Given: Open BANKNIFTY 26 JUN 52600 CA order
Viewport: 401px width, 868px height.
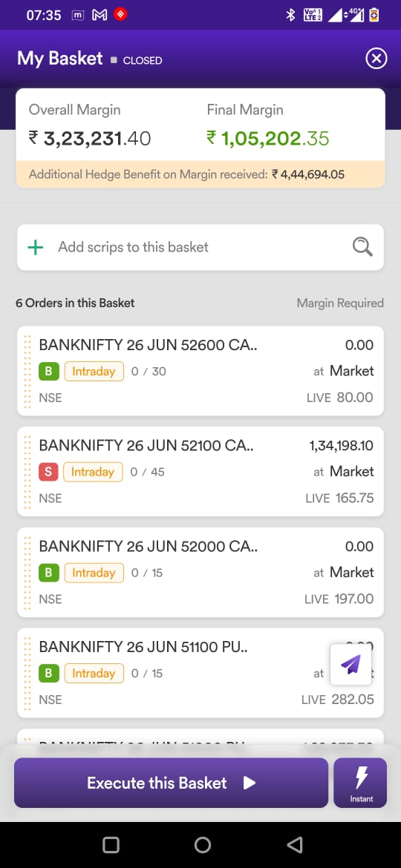Looking at the screenshot, I should point(200,371).
